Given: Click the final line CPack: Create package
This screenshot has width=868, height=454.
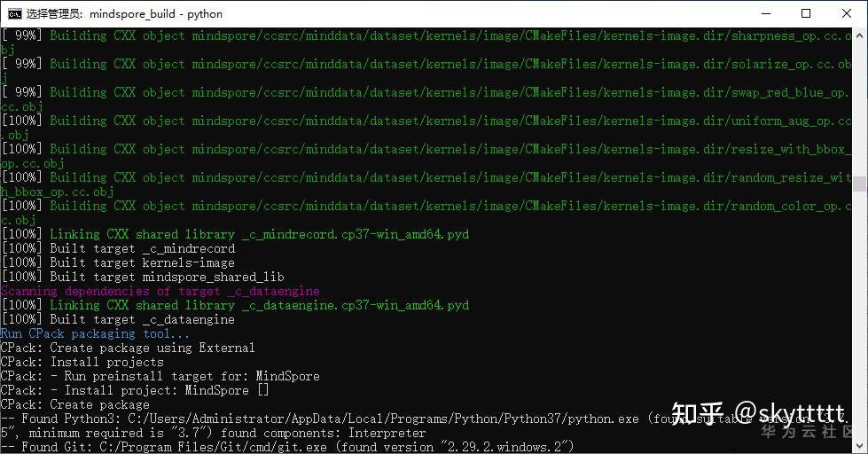Looking at the screenshot, I should pos(75,404).
